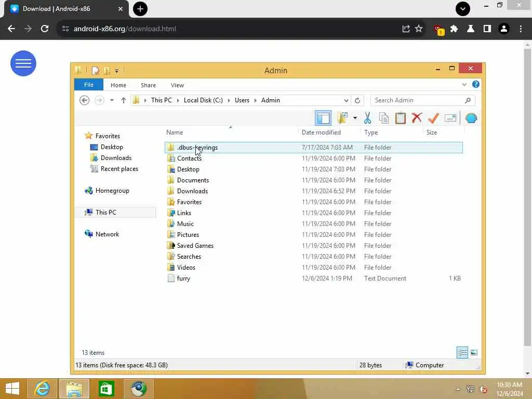Select Desktop in navigation pane

coord(106,147)
